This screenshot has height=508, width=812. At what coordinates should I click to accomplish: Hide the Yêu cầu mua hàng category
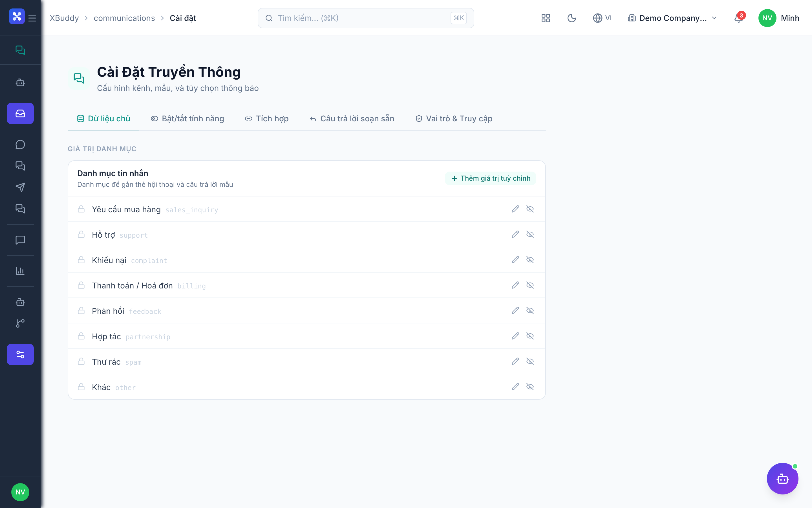(x=530, y=209)
